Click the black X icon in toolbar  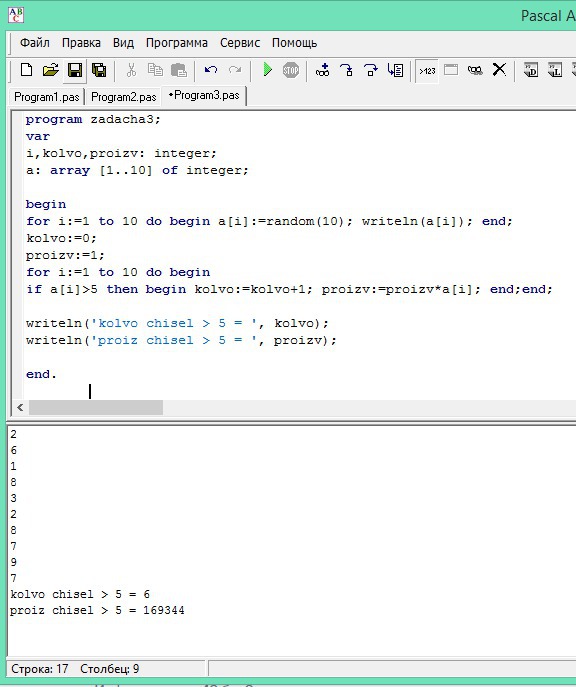pyautogui.click(x=499, y=70)
